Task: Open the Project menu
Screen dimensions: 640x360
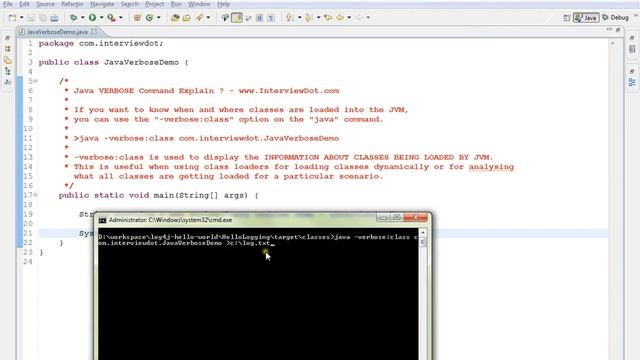Action: coord(155,4)
